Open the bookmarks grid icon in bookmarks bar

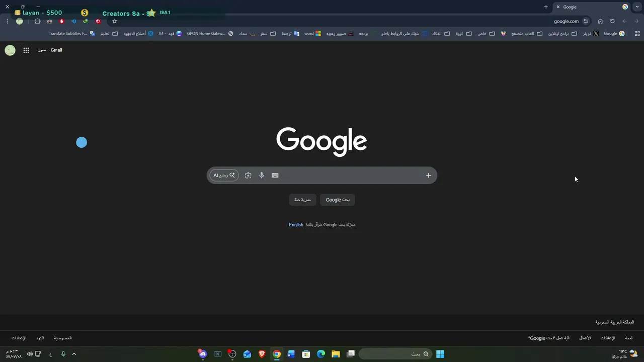click(x=637, y=34)
